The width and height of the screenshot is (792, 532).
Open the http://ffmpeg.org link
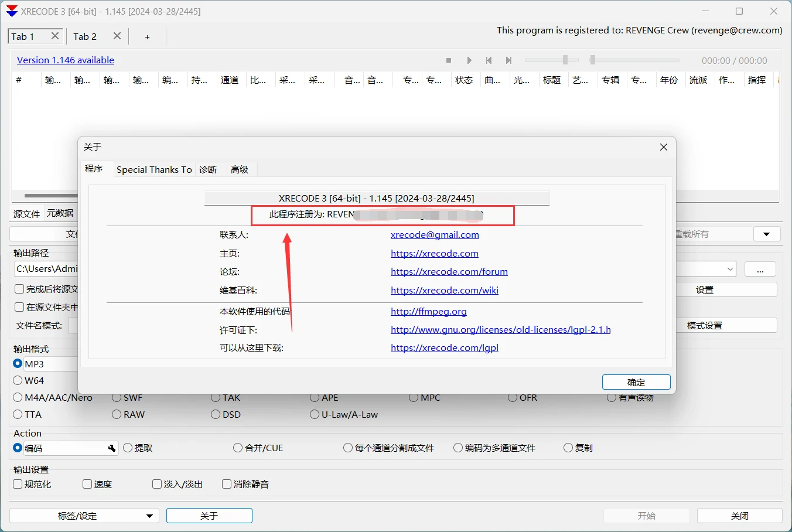tap(429, 311)
